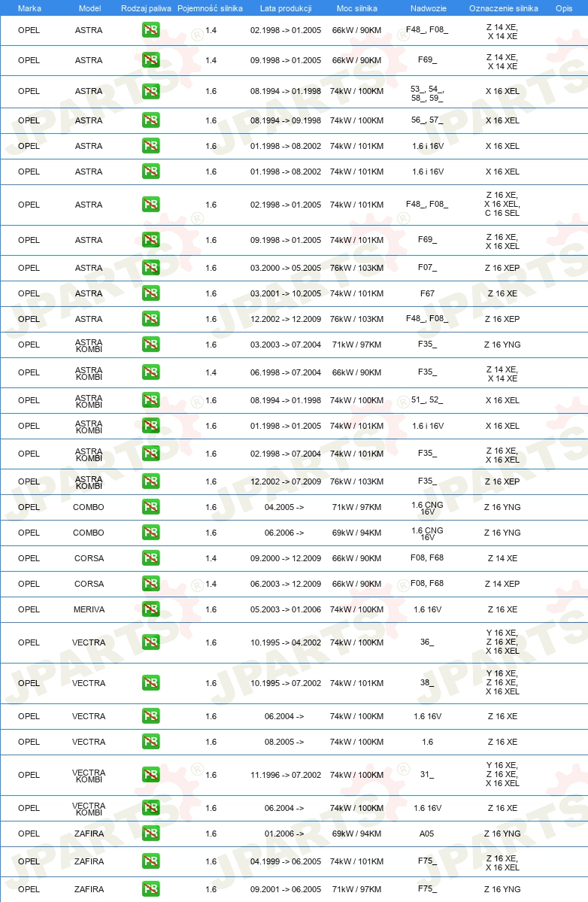Image resolution: width=588 pixels, height=902 pixels.
Task: Click fuel icon in Astra 08.1994 -> 09.1998 row
Action: click(x=150, y=120)
